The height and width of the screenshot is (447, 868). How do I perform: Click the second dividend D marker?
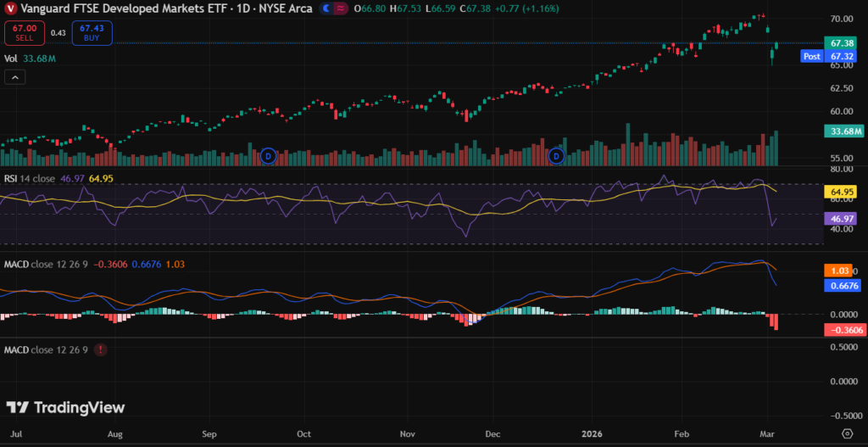557,155
